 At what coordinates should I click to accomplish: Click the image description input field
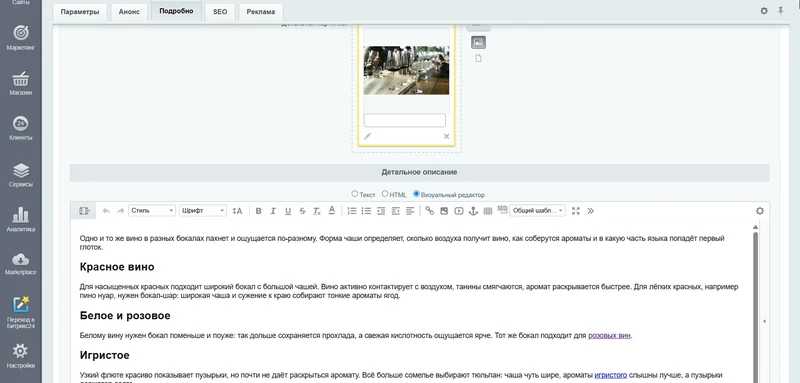(x=405, y=120)
